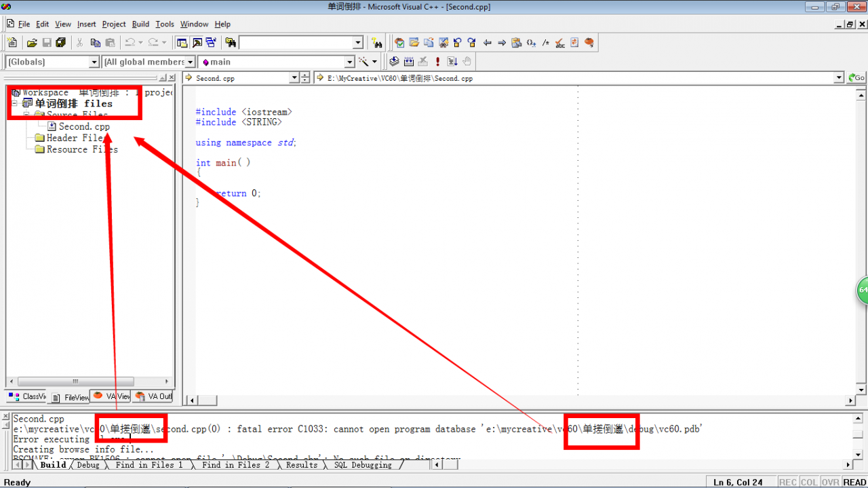This screenshot has height=488, width=868.
Task: Click the Save All toolbar icon
Action: click(61, 43)
